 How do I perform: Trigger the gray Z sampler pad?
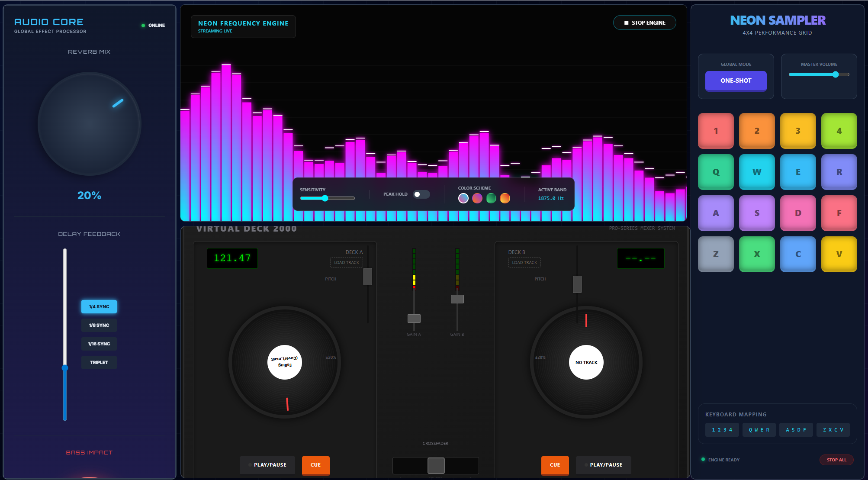(x=716, y=254)
